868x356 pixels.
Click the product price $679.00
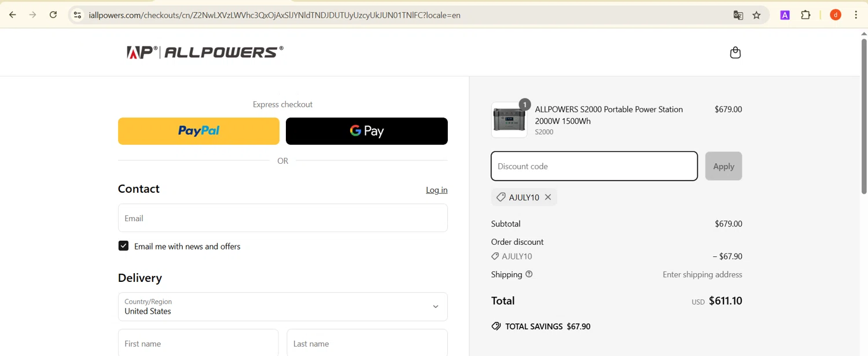pyautogui.click(x=729, y=109)
